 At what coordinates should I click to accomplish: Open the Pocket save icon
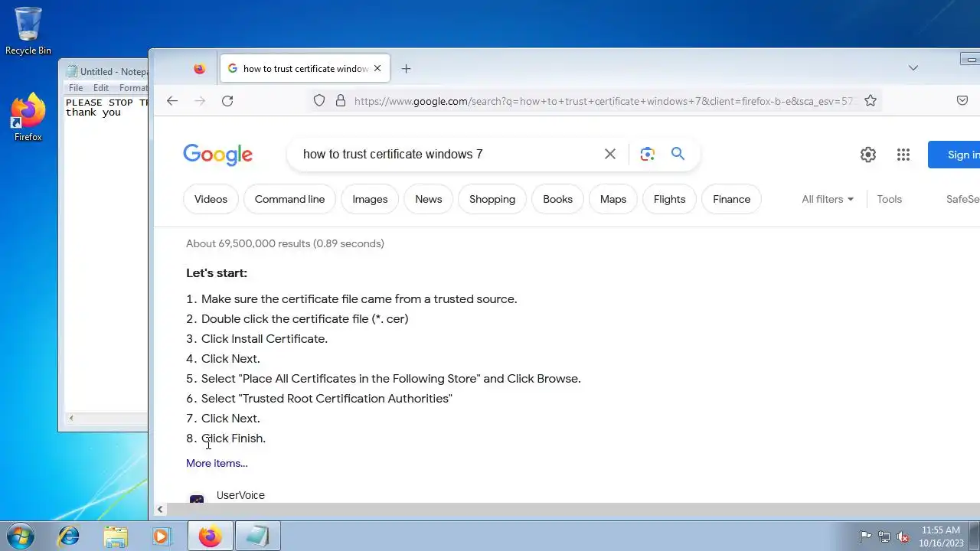tap(962, 100)
